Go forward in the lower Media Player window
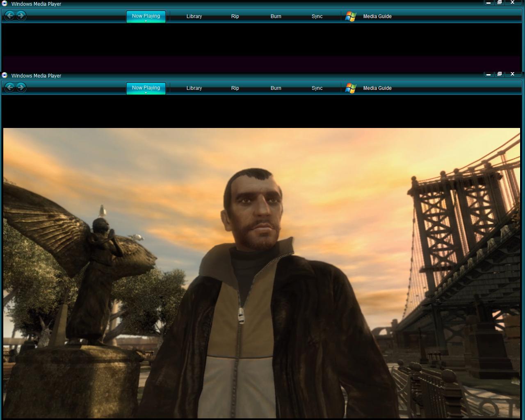 [21, 87]
